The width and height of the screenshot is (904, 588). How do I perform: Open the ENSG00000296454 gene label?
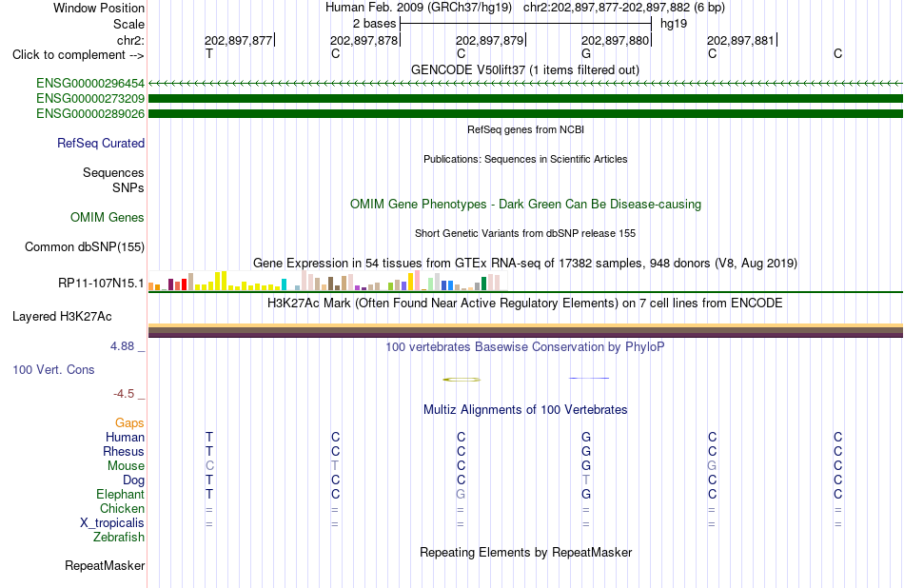click(90, 84)
